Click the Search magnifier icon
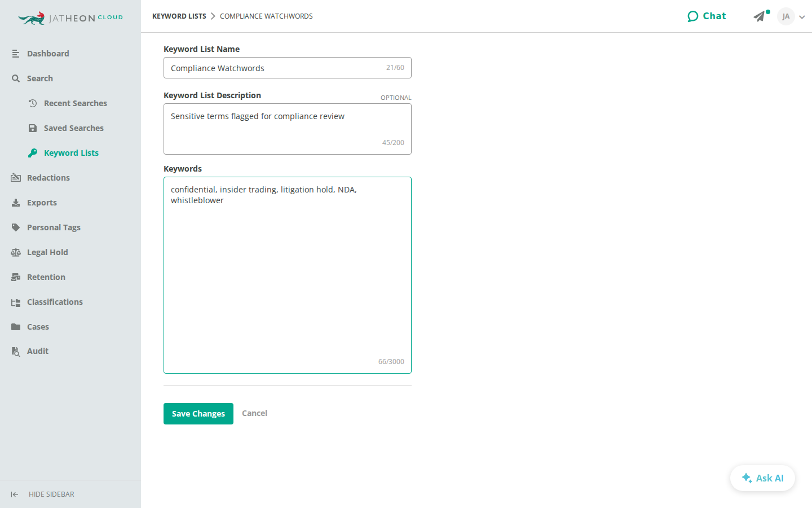Image resolution: width=812 pixels, height=508 pixels. [x=16, y=78]
